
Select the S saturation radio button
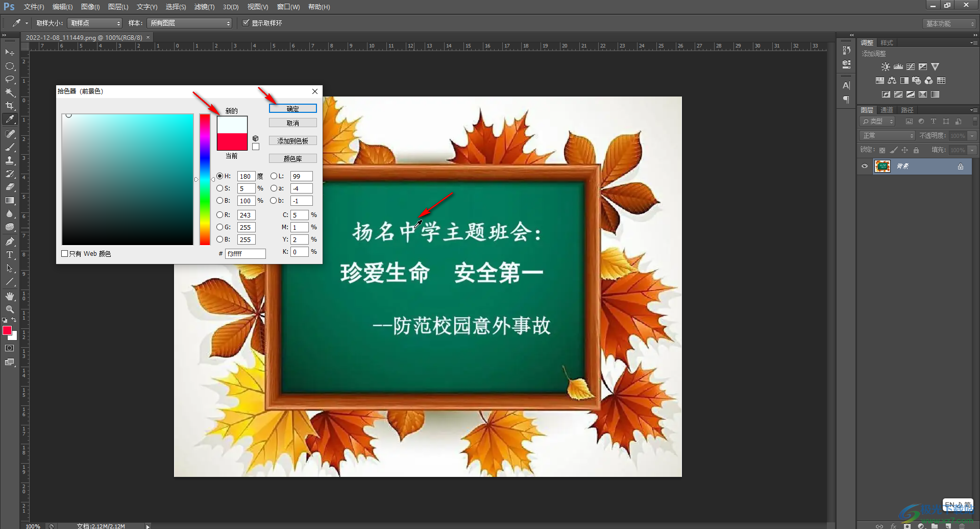click(x=219, y=188)
